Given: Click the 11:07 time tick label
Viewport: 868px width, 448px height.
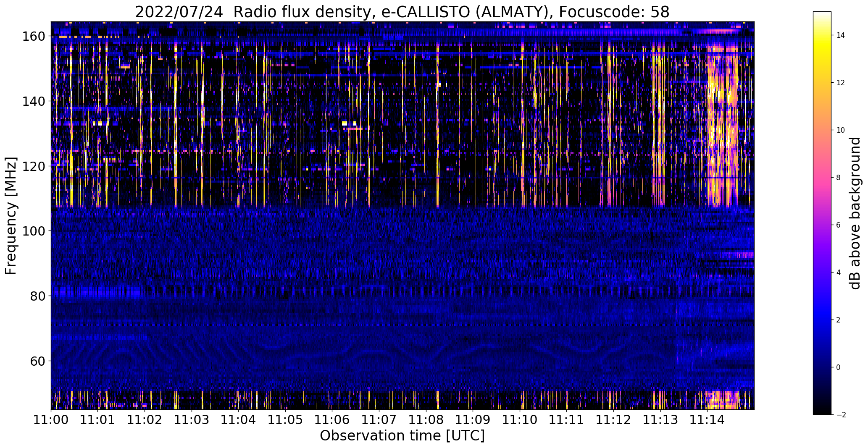Looking at the screenshot, I should point(379,419).
